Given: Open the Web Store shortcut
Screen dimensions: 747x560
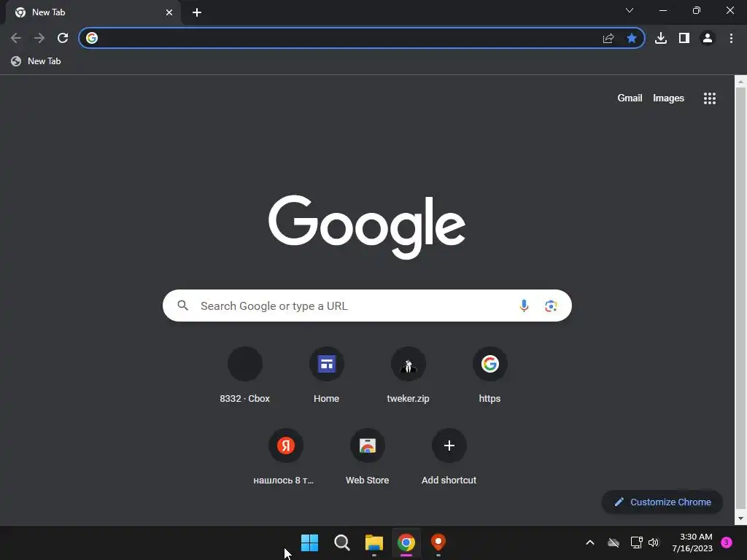Looking at the screenshot, I should pyautogui.click(x=368, y=457).
